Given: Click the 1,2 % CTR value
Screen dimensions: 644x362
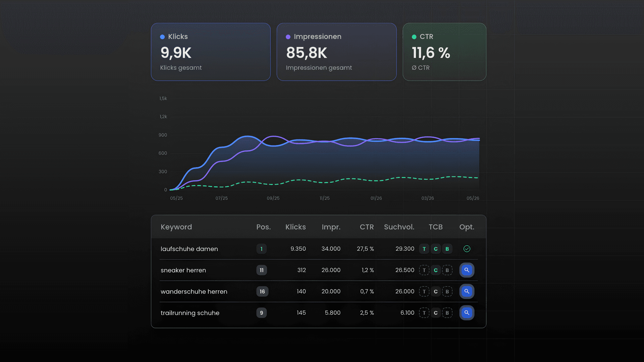Looking at the screenshot, I should 368,270.
